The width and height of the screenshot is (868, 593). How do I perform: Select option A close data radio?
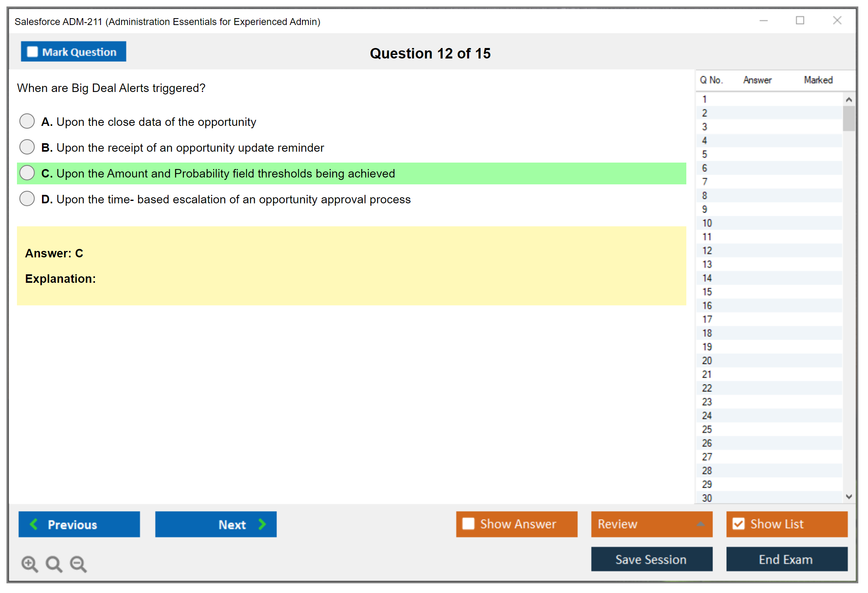tap(27, 121)
